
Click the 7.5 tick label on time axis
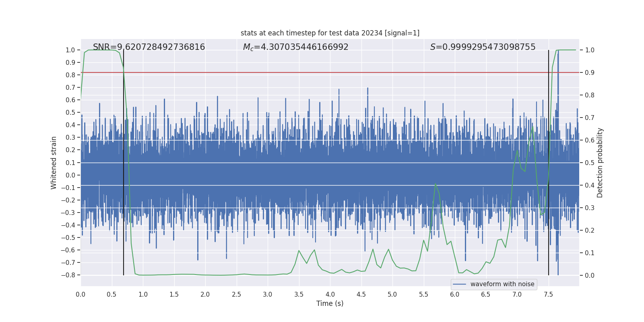point(548,295)
